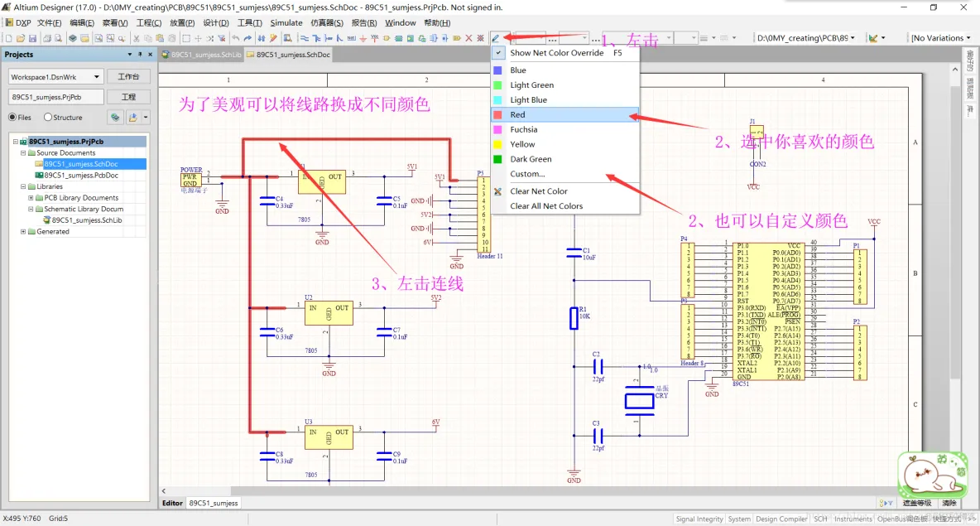Image resolution: width=980 pixels, height=526 pixels.
Task: Click the Editor tab at the bottom
Action: (172, 503)
